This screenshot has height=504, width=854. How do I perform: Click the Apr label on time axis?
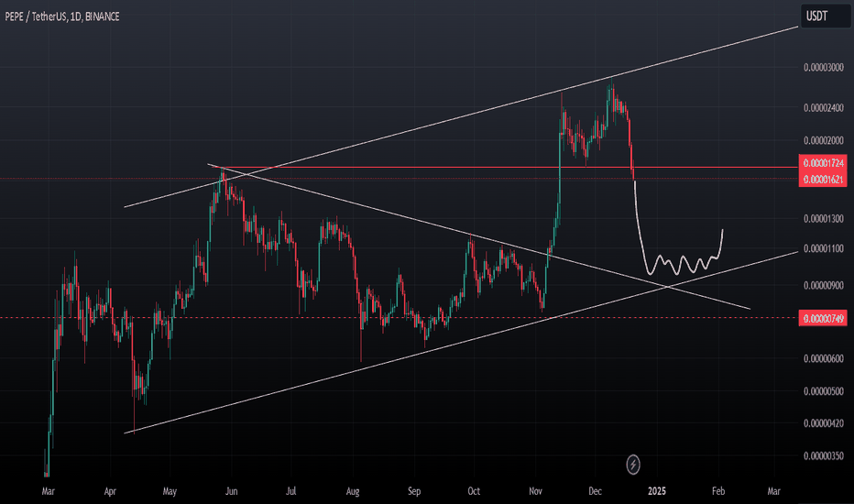[x=110, y=491]
